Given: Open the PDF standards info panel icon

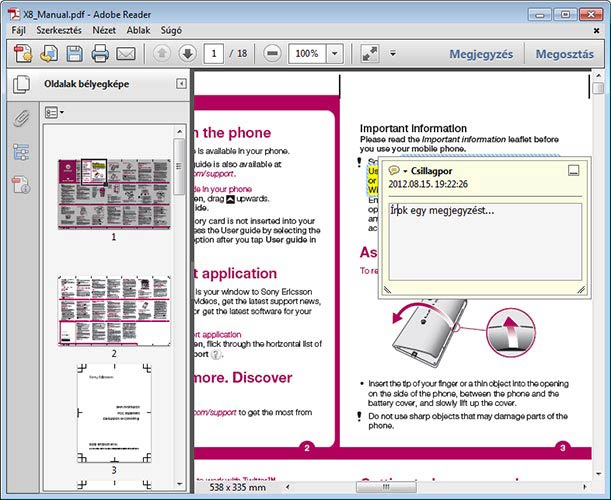Looking at the screenshot, I should pyautogui.click(x=21, y=185).
